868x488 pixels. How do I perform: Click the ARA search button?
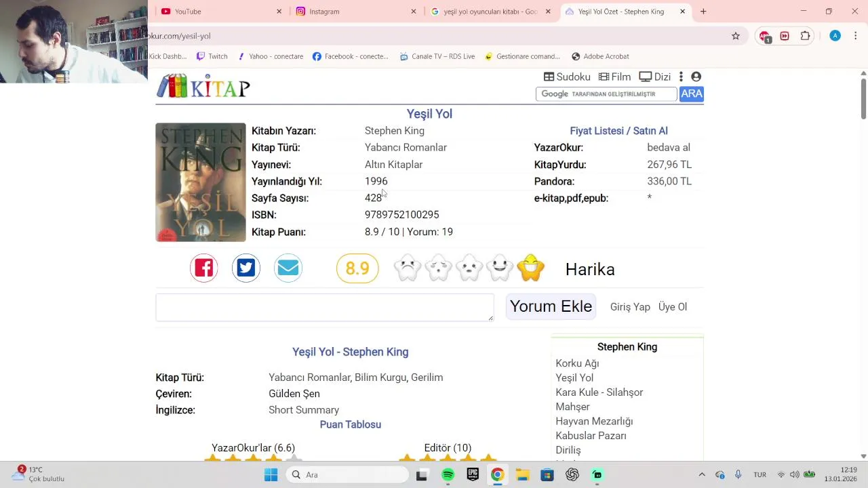click(x=692, y=94)
